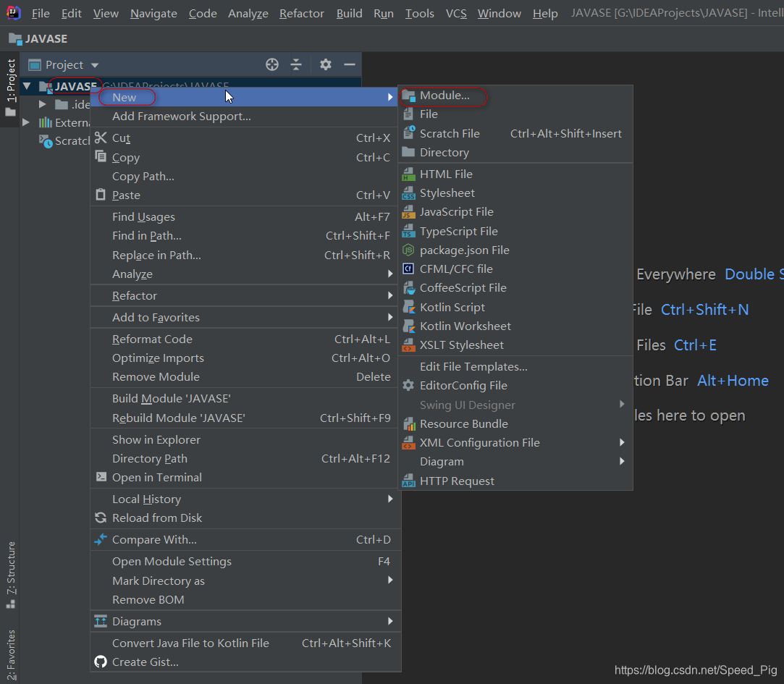Choose Edit File Templates...
The image size is (784, 684).
click(515, 366)
